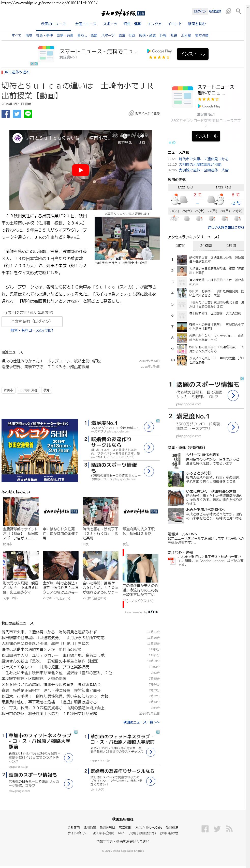Open 能代市で火事、２遺体見つかる in ニュース速報
Screen dimensions: 250x868
tap(203, 159)
